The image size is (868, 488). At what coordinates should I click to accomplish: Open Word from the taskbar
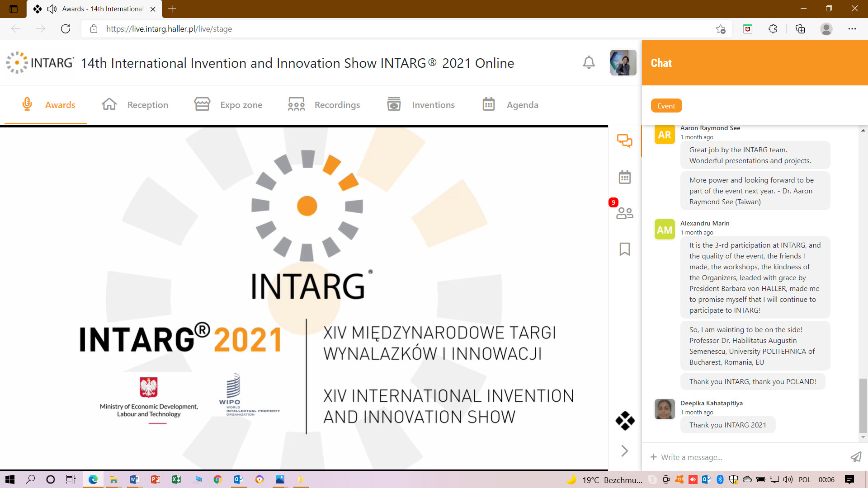click(134, 479)
